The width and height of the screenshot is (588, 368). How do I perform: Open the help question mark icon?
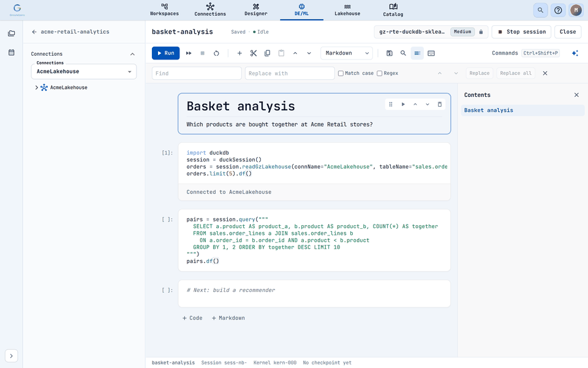coord(559,10)
